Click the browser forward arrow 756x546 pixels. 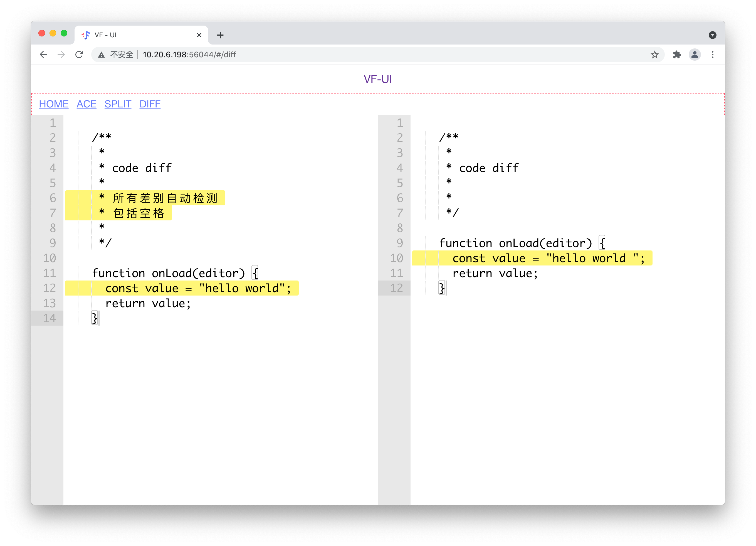pyautogui.click(x=61, y=54)
